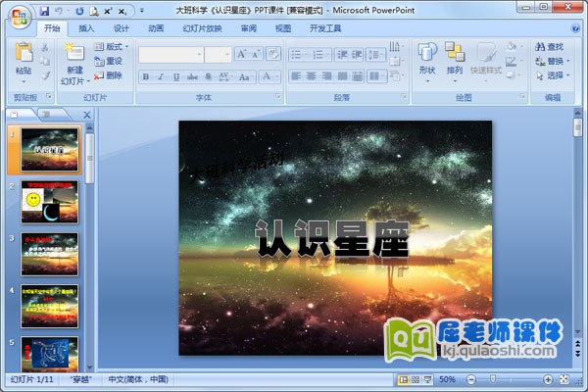Toggle text shadow formatting

point(208,76)
